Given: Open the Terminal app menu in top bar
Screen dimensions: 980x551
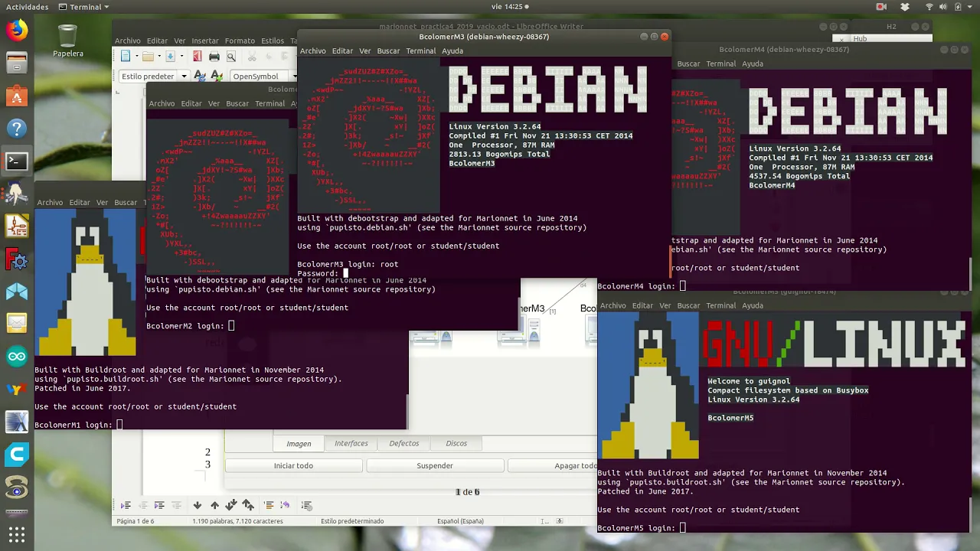Looking at the screenshot, I should (84, 7).
